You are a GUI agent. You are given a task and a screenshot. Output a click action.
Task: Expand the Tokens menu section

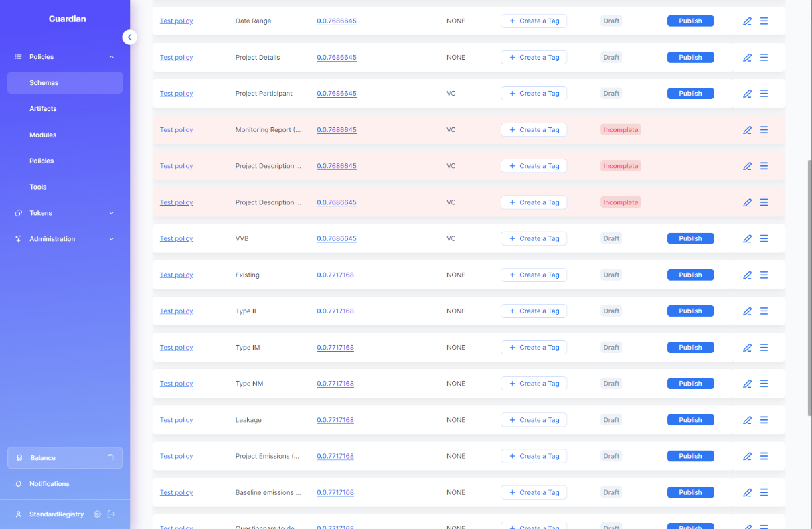[111, 213]
